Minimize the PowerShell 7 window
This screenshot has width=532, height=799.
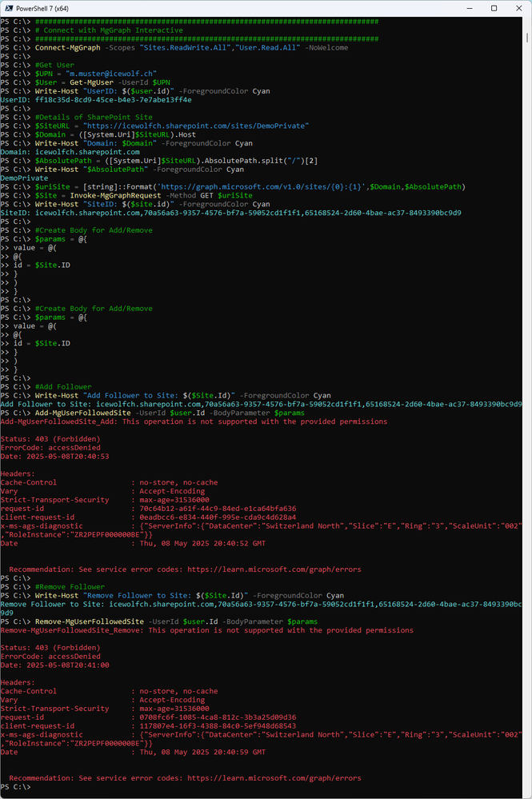pos(470,8)
